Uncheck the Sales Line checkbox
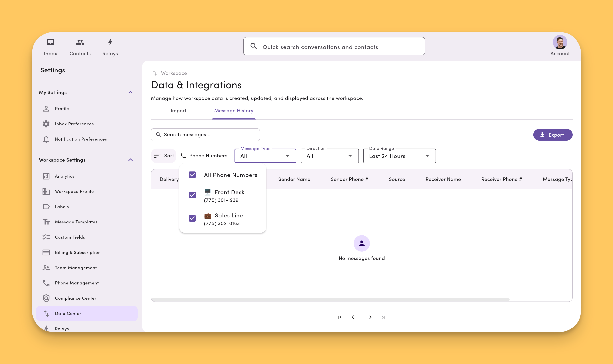The image size is (613, 364). click(192, 218)
